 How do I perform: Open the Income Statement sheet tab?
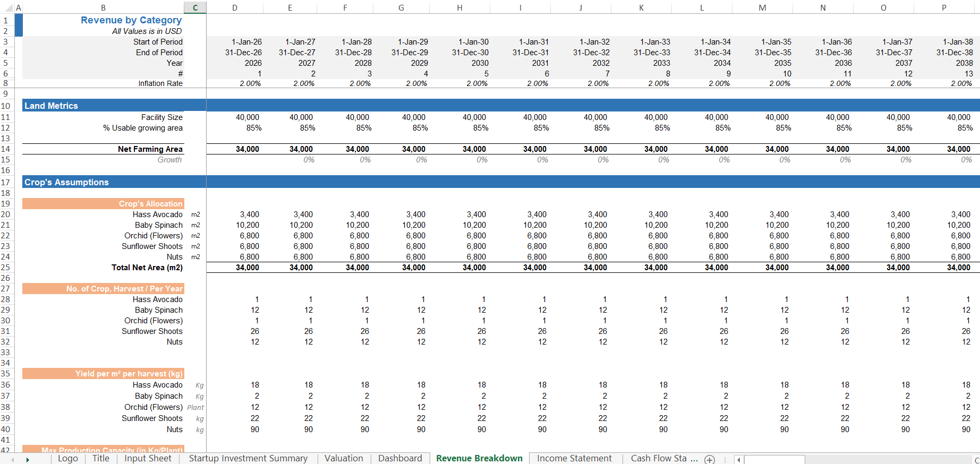574,459
